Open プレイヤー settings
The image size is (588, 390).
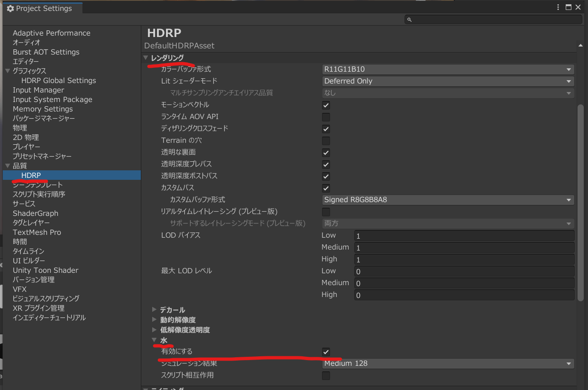click(27, 147)
